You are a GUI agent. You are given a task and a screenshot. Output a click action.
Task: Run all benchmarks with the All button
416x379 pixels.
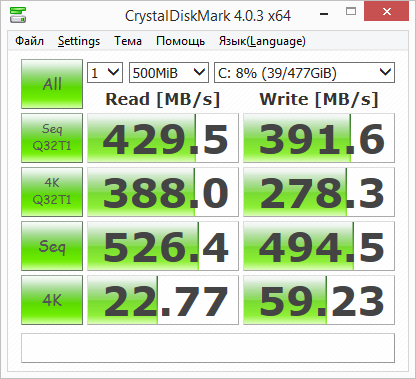coord(52,84)
